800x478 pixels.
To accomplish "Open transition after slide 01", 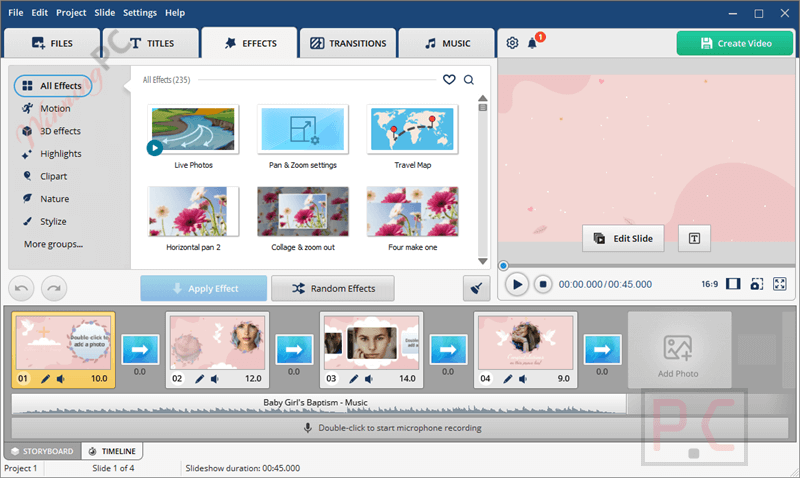I will 140,349.
